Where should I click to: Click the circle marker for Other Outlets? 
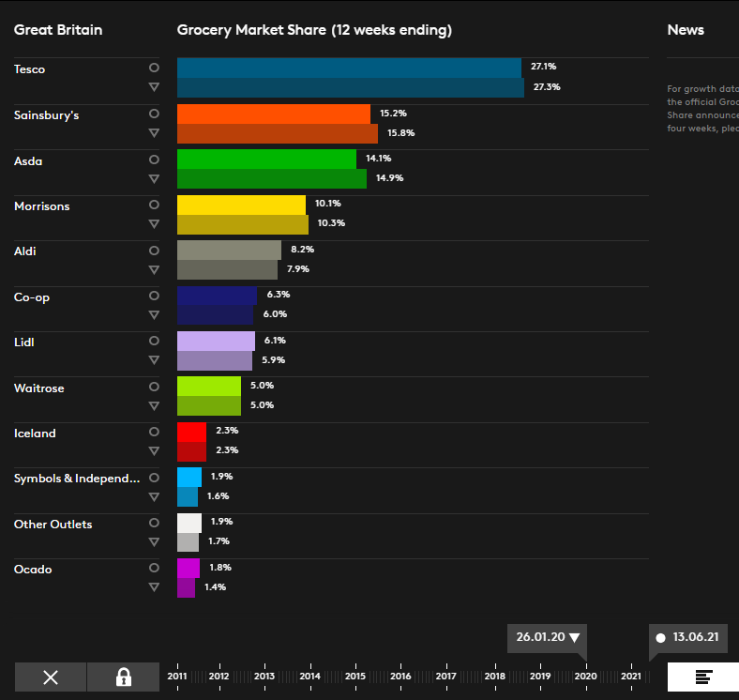tap(154, 523)
